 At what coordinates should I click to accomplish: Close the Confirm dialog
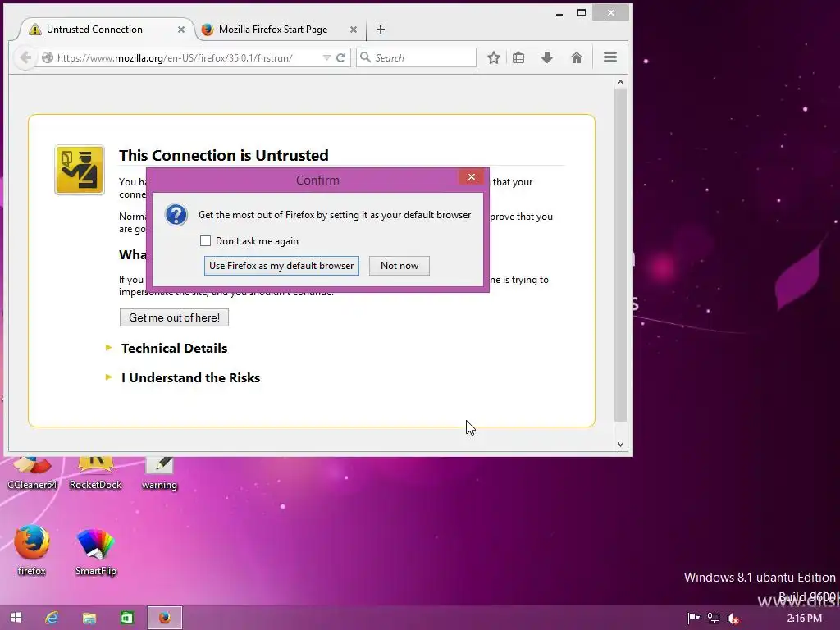472,177
